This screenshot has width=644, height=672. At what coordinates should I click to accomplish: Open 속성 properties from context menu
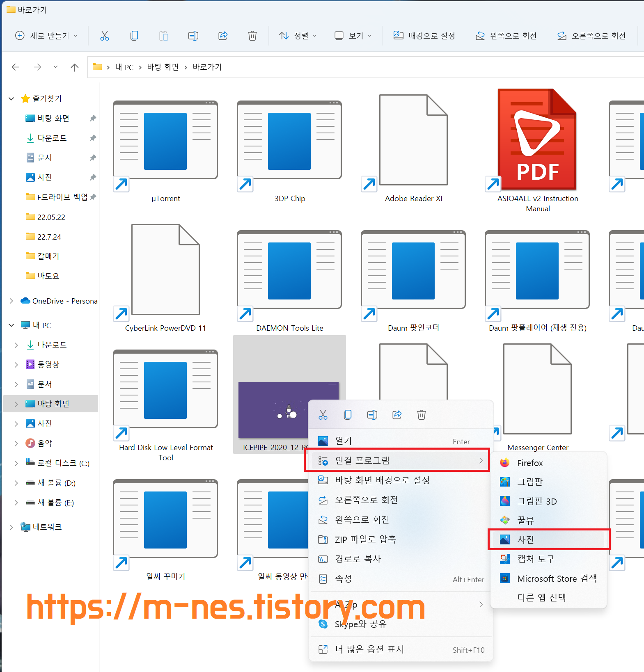tap(401, 578)
